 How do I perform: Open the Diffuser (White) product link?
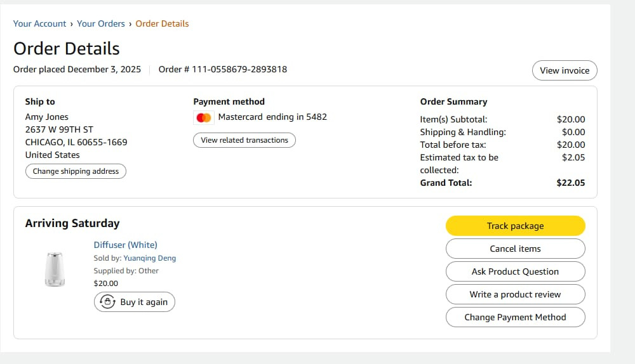point(125,245)
